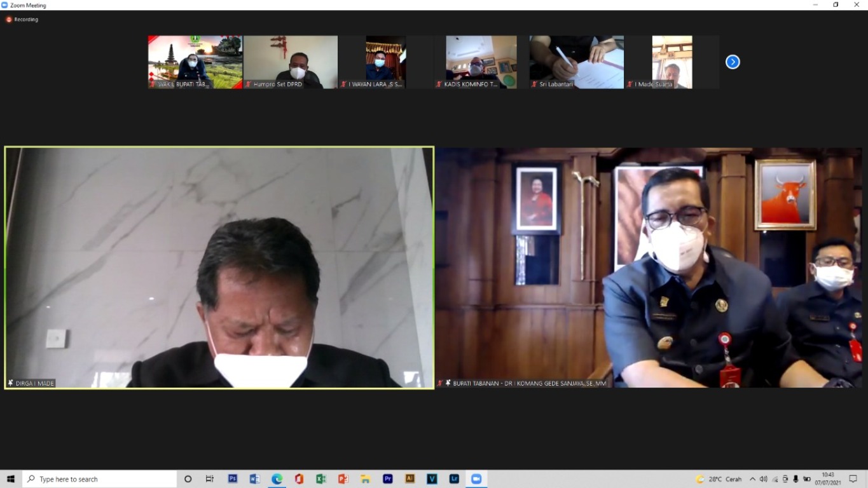
Task: Open Adobe Illustrator from the taskbar
Action: click(x=410, y=479)
